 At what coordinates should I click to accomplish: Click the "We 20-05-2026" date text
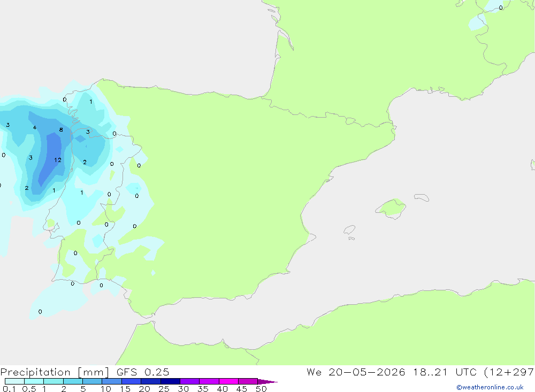(x=356, y=372)
